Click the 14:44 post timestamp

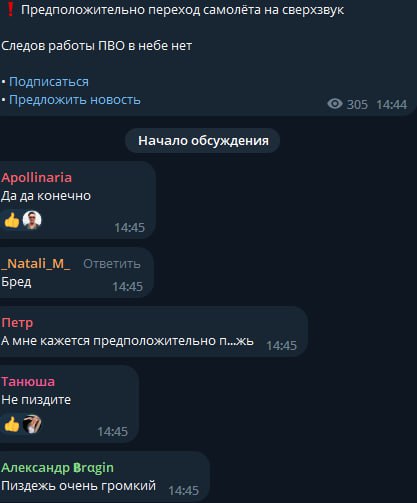tap(392, 105)
